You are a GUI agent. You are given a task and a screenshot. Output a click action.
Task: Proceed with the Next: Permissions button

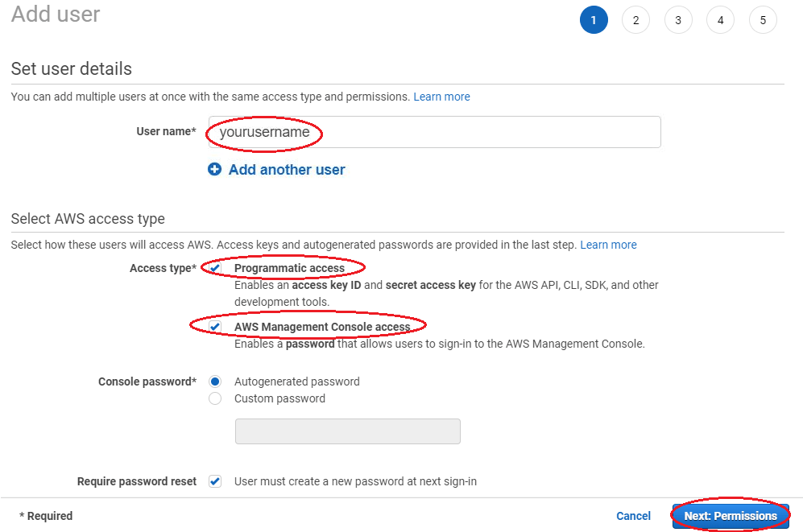tap(731, 516)
